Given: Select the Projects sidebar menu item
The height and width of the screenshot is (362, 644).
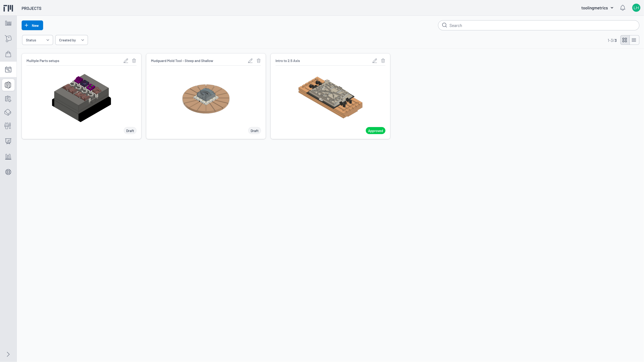Looking at the screenshot, I should point(8,85).
